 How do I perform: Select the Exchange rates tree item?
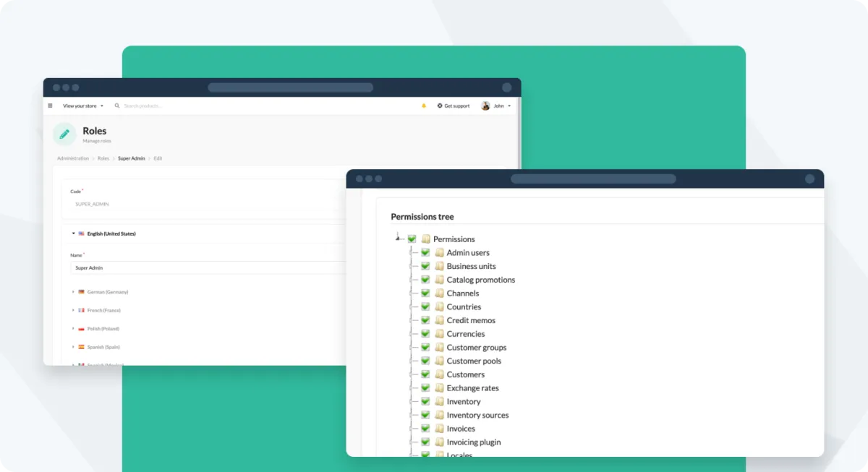point(472,388)
